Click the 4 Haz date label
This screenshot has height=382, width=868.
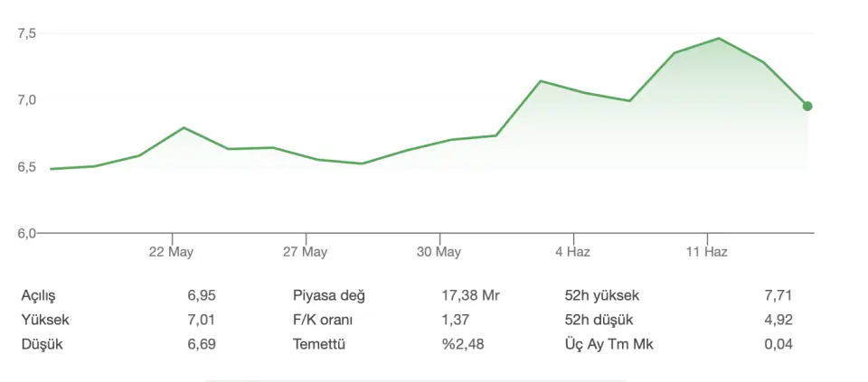572,252
